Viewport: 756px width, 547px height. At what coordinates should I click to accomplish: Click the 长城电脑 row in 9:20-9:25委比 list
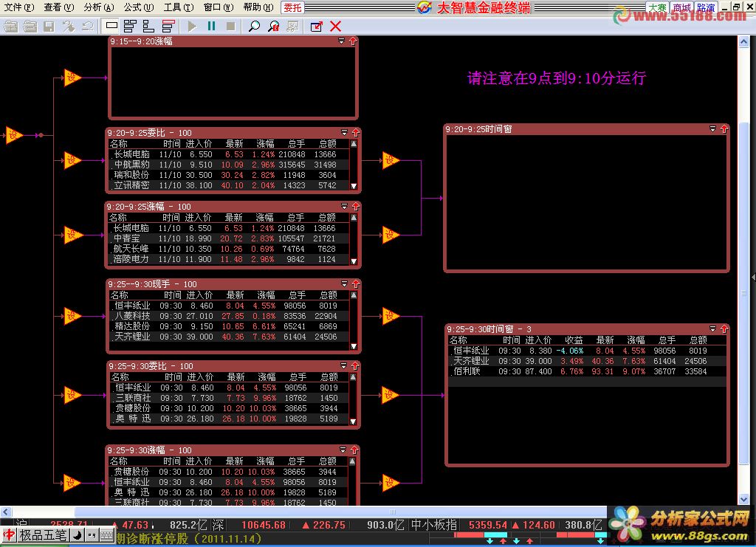(230, 154)
